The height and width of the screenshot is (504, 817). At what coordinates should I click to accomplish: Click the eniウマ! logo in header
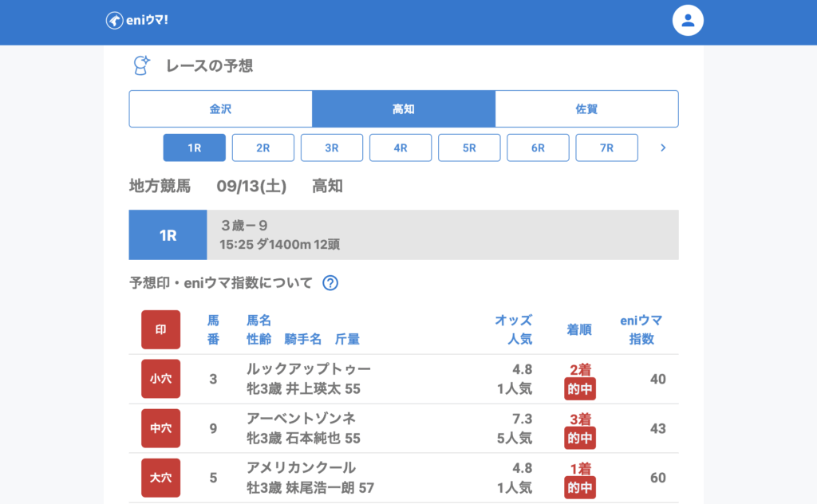coord(137,20)
